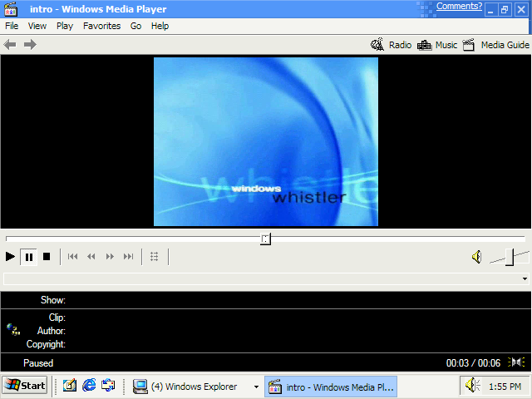Screen dimensions: 532x399
Task: Restore down the Media Player window
Action: point(505,9)
